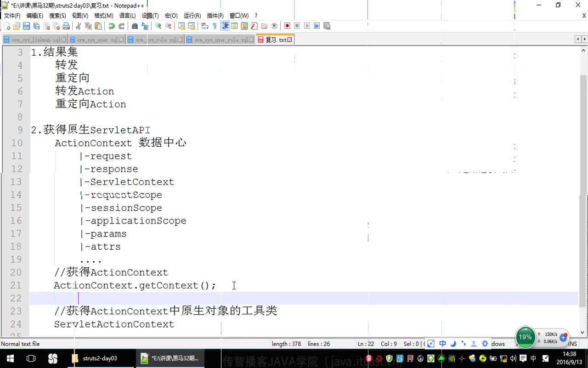
Task: Open the 格式(M) menu
Action: [104, 16]
